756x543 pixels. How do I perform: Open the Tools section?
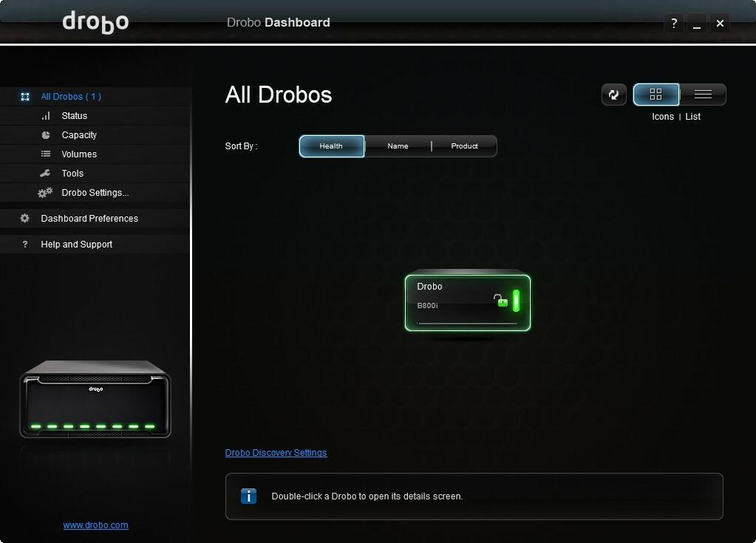[95, 174]
